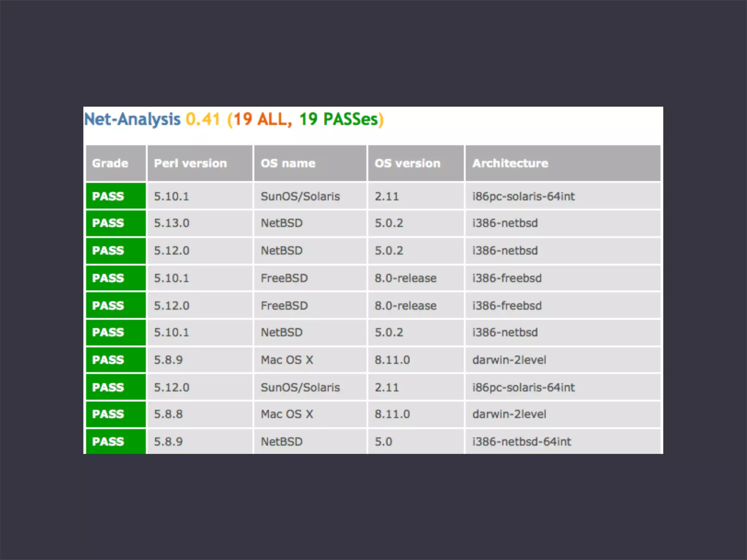Click the Architecture column header
The height and width of the screenshot is (560, 747).
[x=510, y=163]
